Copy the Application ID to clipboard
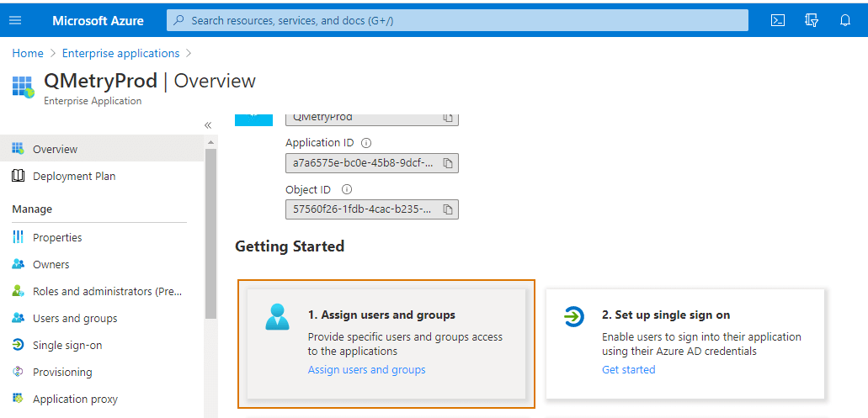This screenshot has height=418, width=868. [448, 163]
